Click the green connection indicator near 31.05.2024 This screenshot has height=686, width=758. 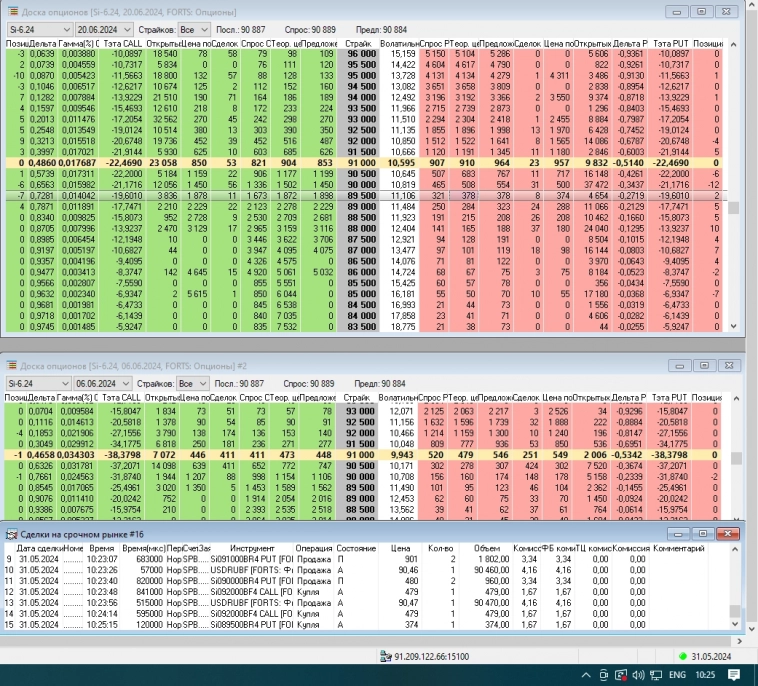pos(683,656)
